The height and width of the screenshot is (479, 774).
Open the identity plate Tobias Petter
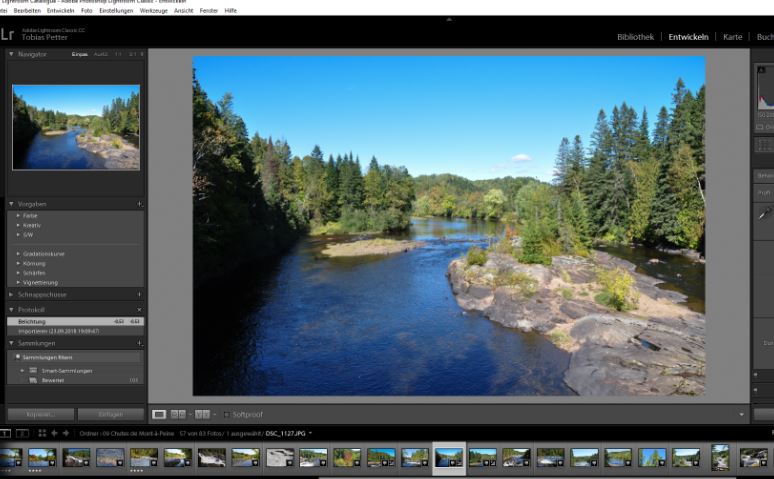coord(44,37)
